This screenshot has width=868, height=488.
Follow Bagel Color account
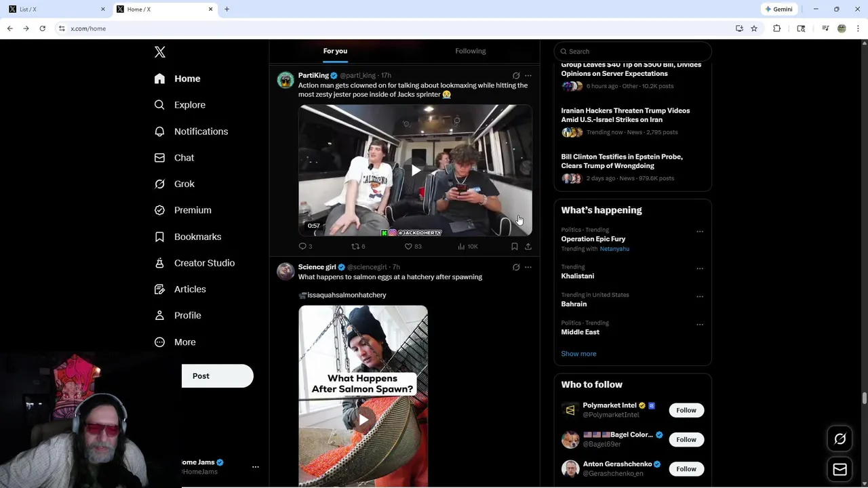point(686,440)
